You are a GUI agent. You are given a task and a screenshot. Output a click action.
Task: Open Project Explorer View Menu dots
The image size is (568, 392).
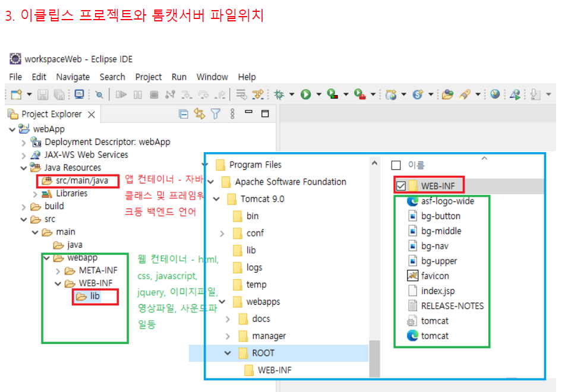point(232,114)
